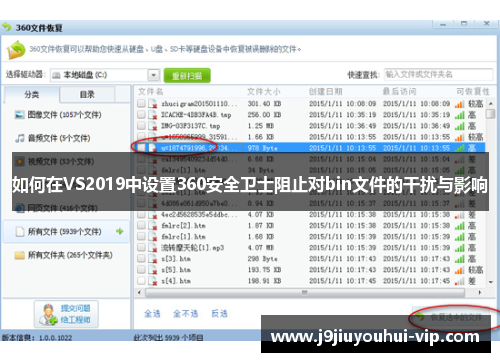Click file icon of 流转摩天轮[1].mp3 row
The width and height of the screenshot is (500, 362).
tap(153, 248)
